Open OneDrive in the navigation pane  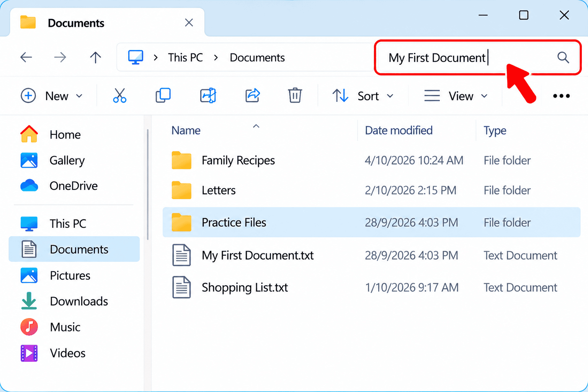73,186
